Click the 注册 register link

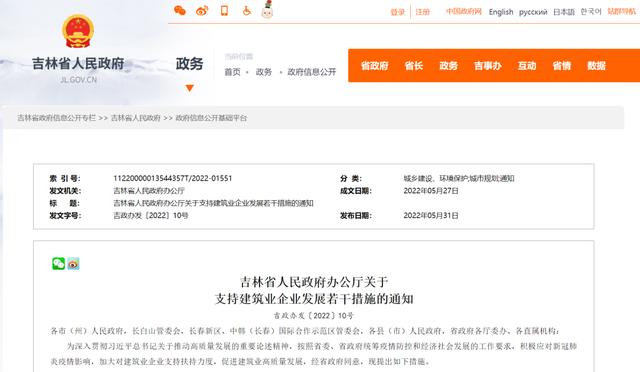[423, 12]
